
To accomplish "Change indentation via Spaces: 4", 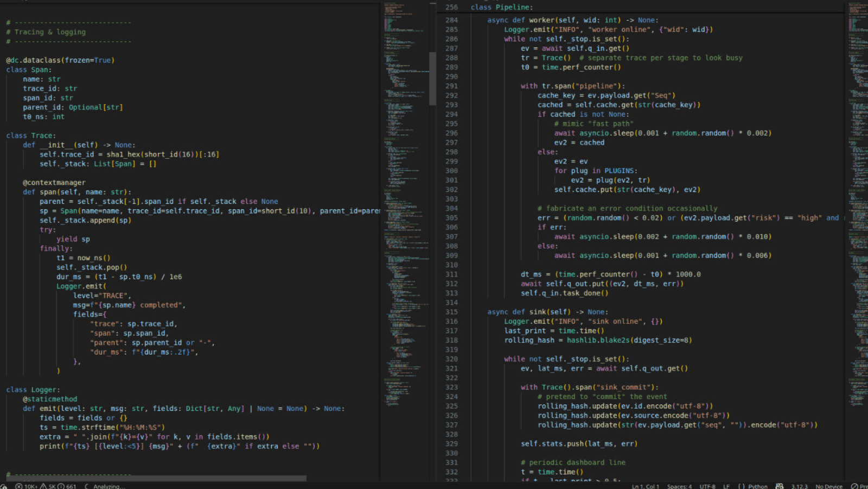I will click(x=679, y=486).
